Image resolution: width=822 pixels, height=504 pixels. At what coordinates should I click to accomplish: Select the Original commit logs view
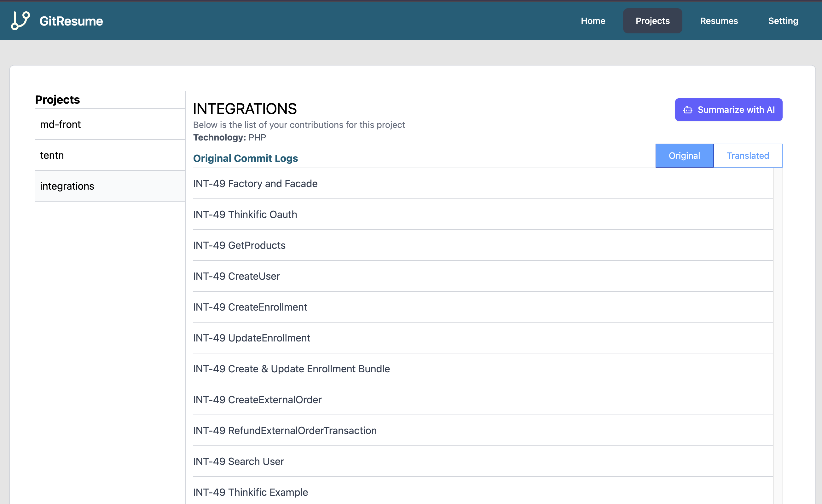(x=684, y=155)
